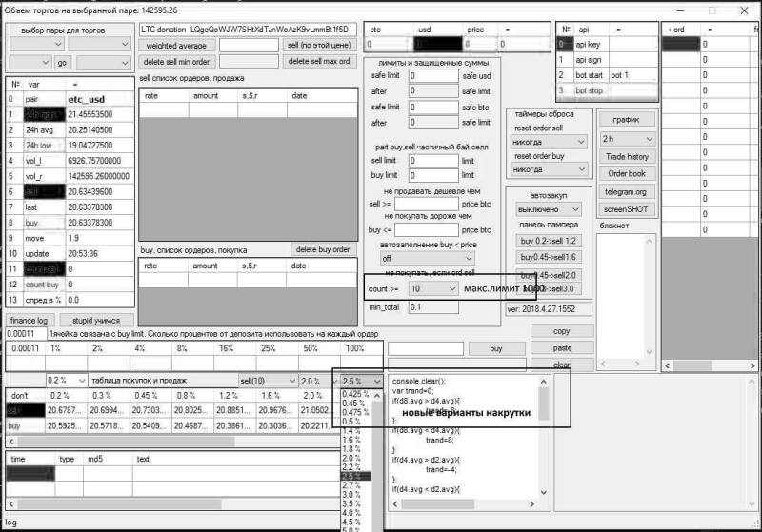Open Trade history
Screen dimensions: 762x532
[x=626, y=157]
